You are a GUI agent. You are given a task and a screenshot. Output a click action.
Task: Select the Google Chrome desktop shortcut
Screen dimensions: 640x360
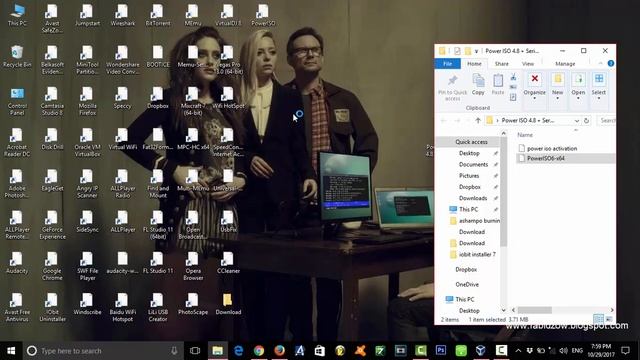(52, 267)
